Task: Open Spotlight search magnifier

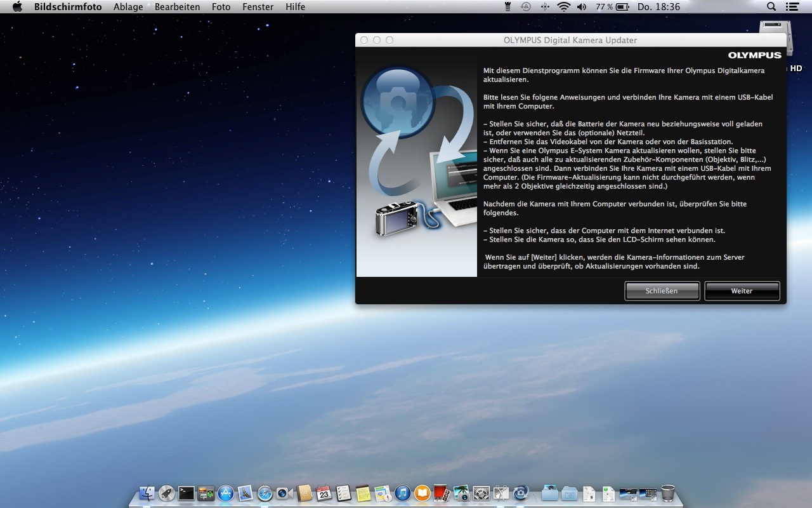Action: tap(771, 7)
